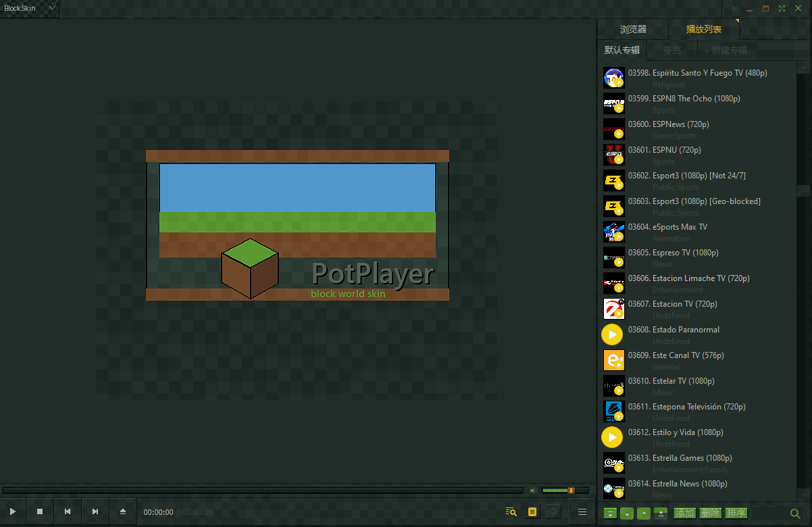Viewport: 812px width, 527px height.
Task: Click the playback seek bar
Action: 263,491
